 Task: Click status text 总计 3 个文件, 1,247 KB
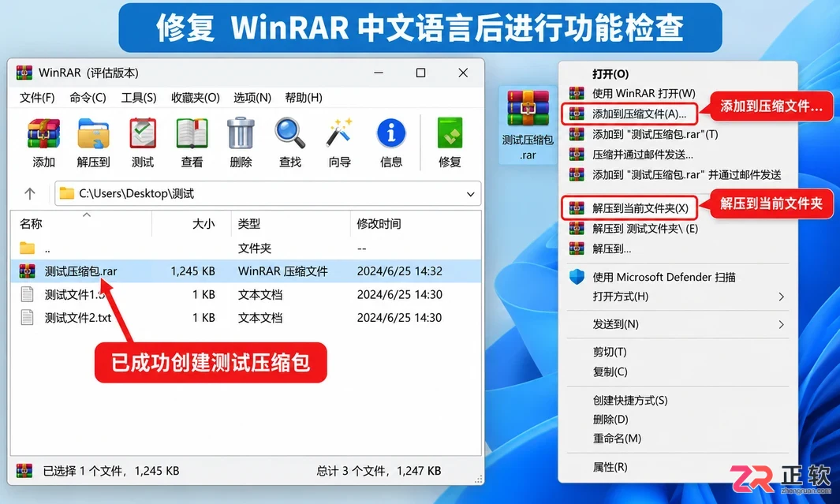[x=379, y=471]
